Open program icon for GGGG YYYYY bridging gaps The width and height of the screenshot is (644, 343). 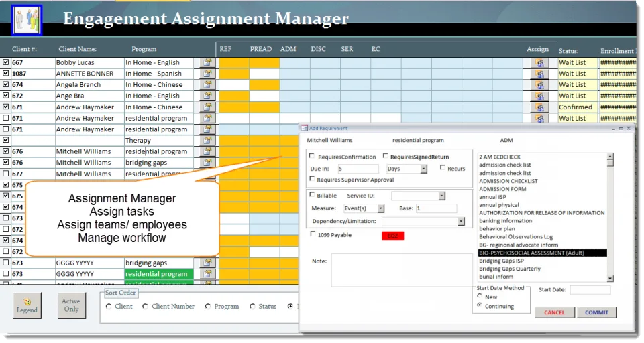207,263
